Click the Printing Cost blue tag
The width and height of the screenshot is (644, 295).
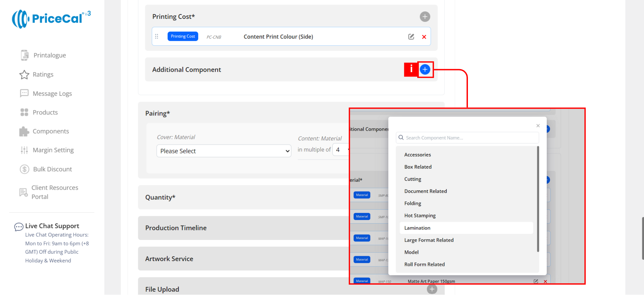tap(183, 36)
